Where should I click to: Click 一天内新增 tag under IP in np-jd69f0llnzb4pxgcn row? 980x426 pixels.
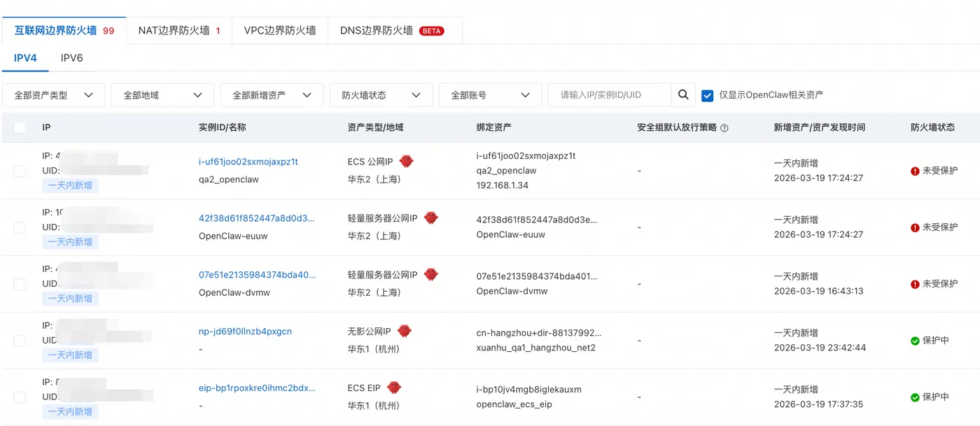point(70,355)
